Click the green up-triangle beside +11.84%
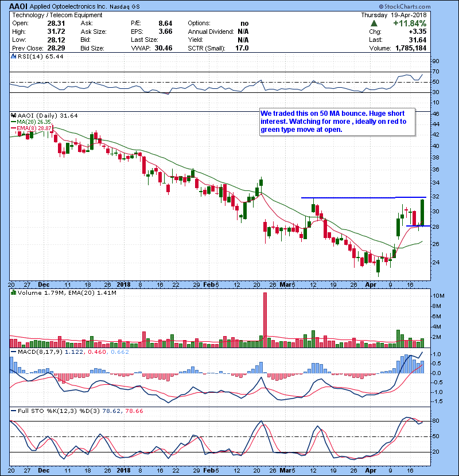Image resolution: width=459 pixels, height=476 pixels. pyautogui.click(x=374, y=23)
